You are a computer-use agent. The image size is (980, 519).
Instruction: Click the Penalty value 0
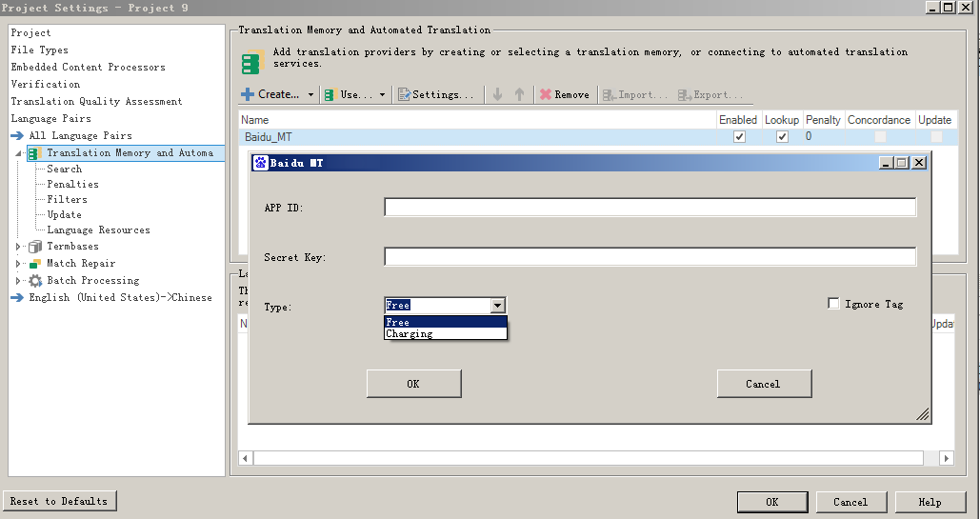coord(809,136)
